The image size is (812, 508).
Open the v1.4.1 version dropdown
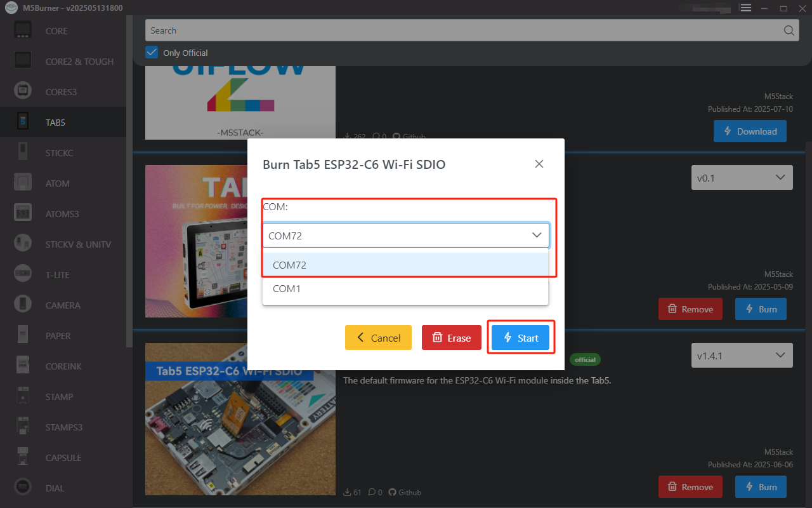[742, 356]
